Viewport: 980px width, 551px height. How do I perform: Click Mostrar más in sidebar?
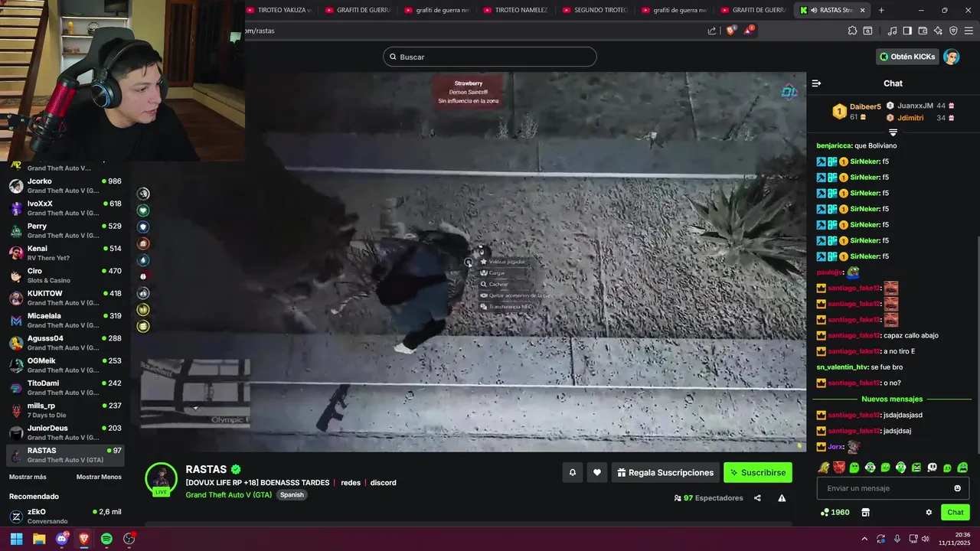pos(28,477)
